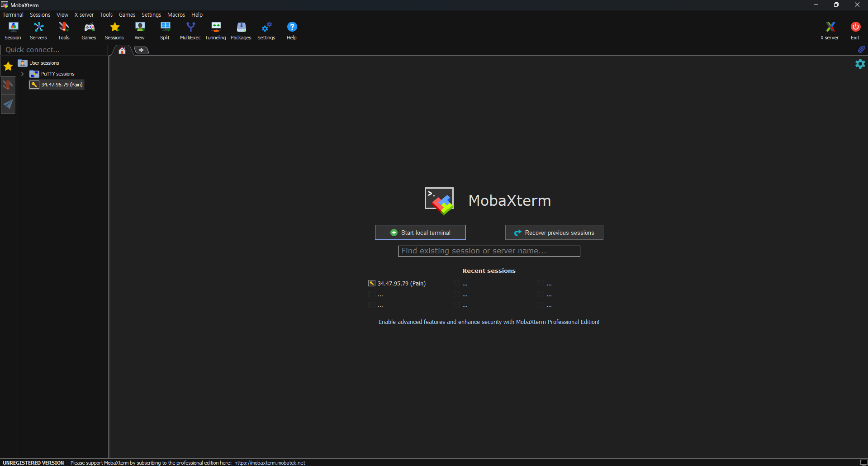Visit the mobaxterm.mobatek.net link
The width and height of the screenshot is (868, 466).
click(x=270, y=463)
